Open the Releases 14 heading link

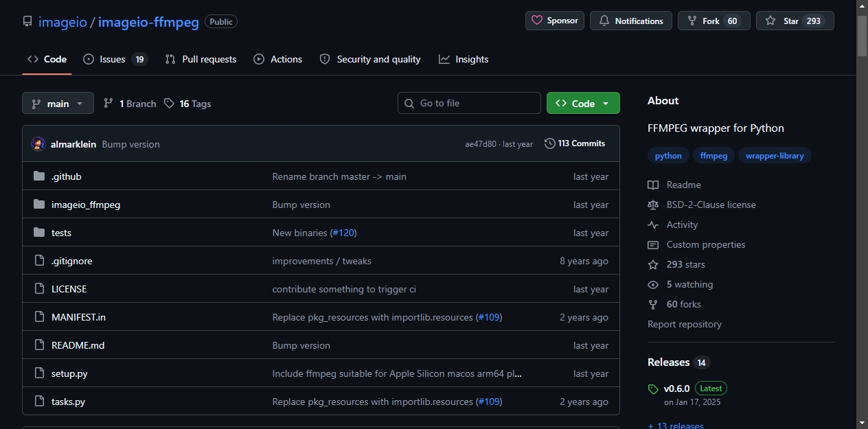pyautogui.click(x=678, y=362)
